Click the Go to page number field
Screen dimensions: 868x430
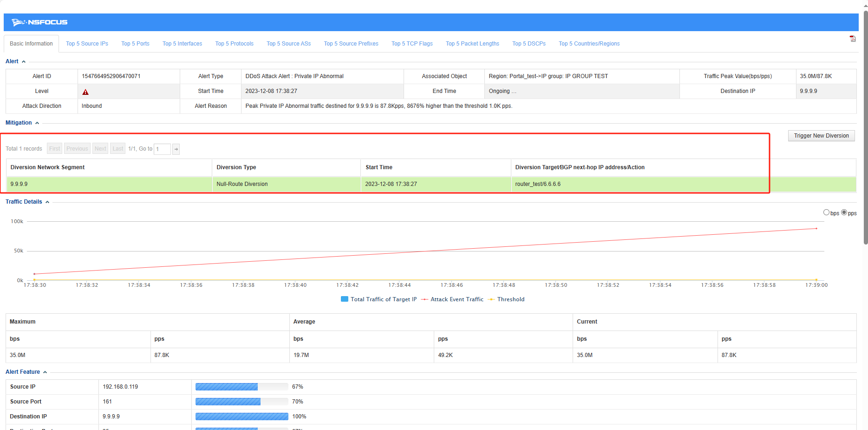(x=162, y=149)
